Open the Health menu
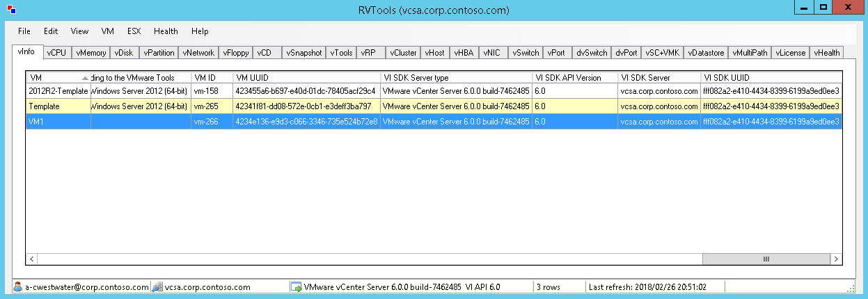The width and height of the screenshot is (868, 299). 166,31
